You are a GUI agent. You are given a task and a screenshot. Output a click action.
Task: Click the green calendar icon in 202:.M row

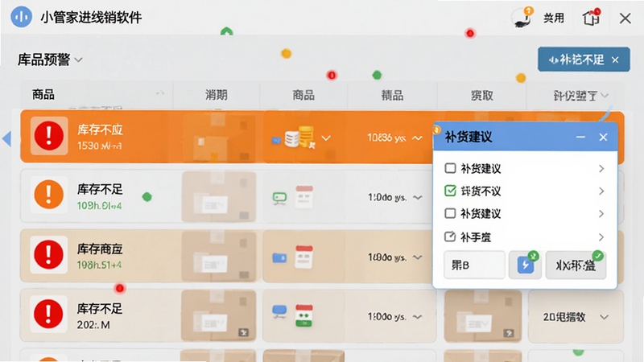304,315
